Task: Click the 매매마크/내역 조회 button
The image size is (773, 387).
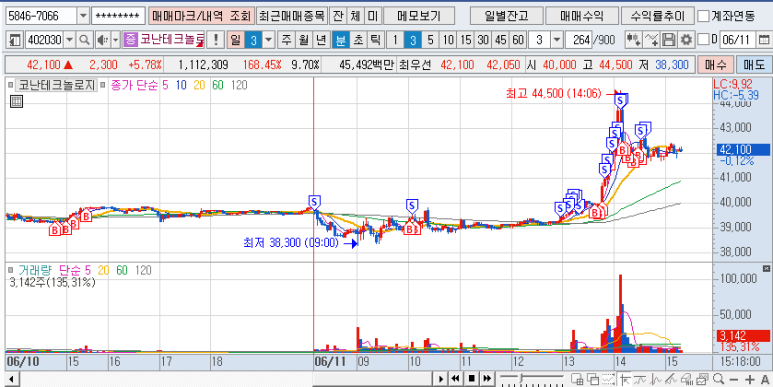Action: click(201, 16)
